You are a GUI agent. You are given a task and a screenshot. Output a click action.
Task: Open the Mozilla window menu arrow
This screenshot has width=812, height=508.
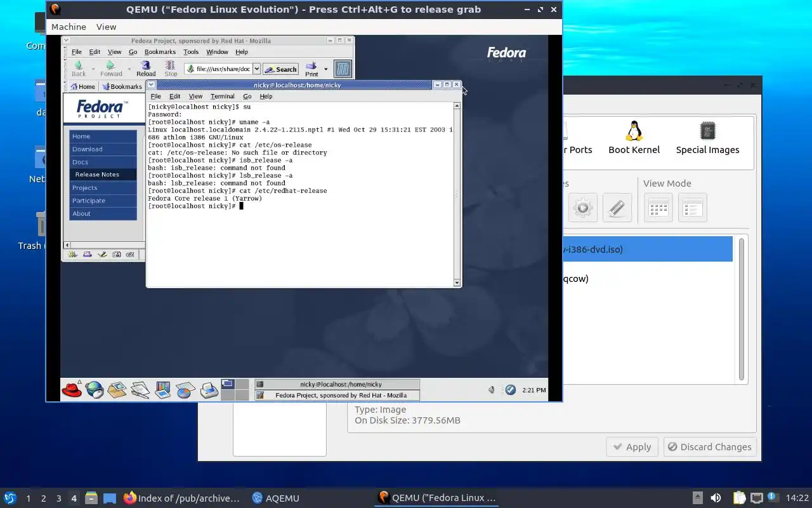click(66, 40)
